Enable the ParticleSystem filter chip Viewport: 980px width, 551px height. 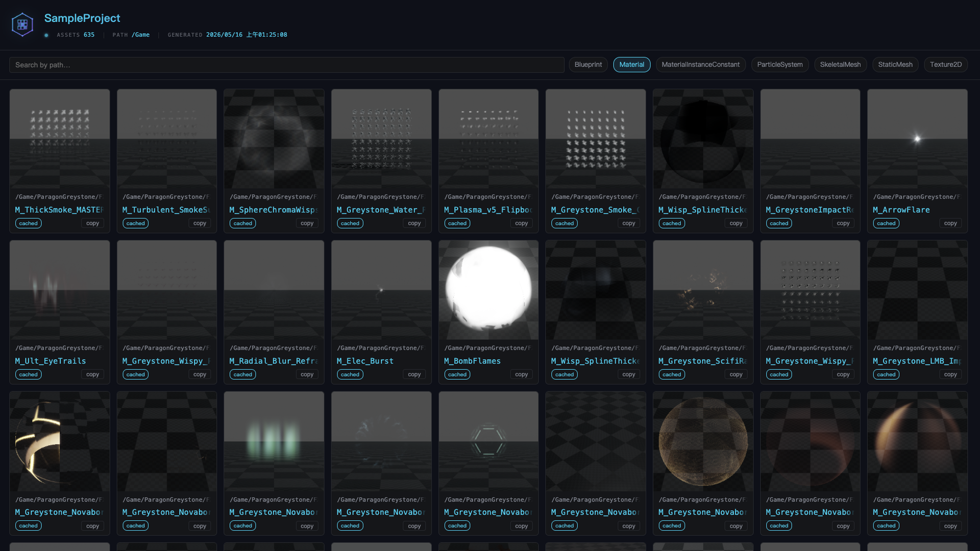point(779,64)
